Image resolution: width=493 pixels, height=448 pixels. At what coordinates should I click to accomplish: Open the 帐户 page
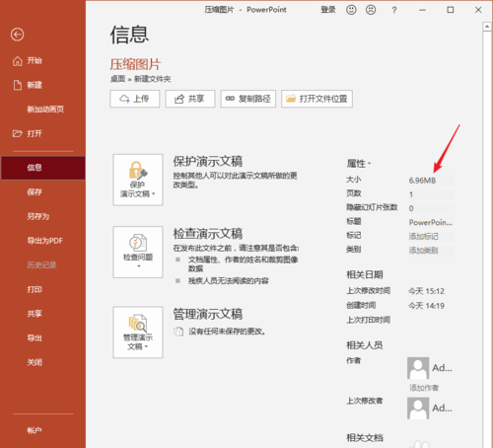pos(35,430)
